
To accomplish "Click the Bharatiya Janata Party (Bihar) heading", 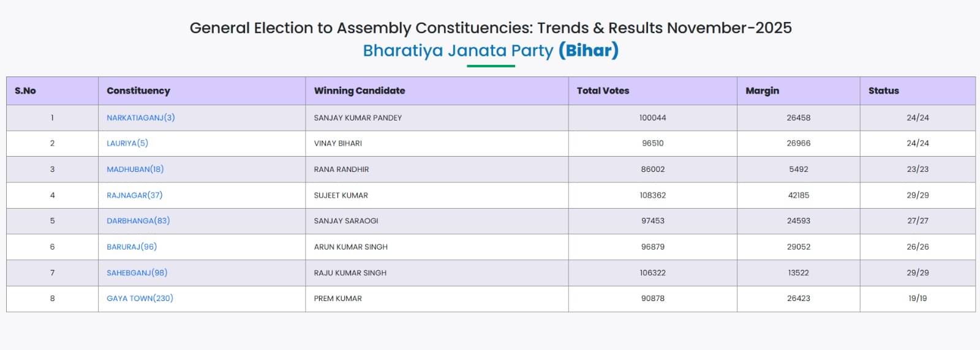I will click(x=491, y=50).
